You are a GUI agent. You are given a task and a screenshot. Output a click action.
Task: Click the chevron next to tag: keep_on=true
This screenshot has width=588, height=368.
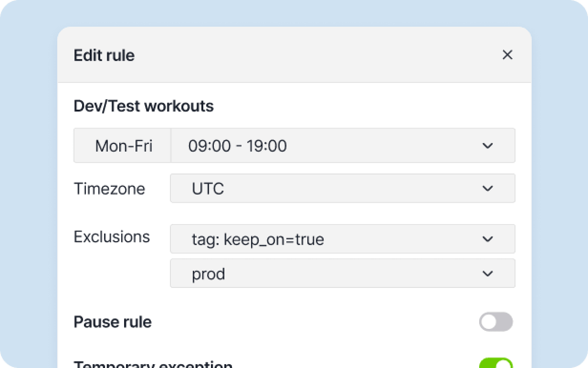pos(487,239)
